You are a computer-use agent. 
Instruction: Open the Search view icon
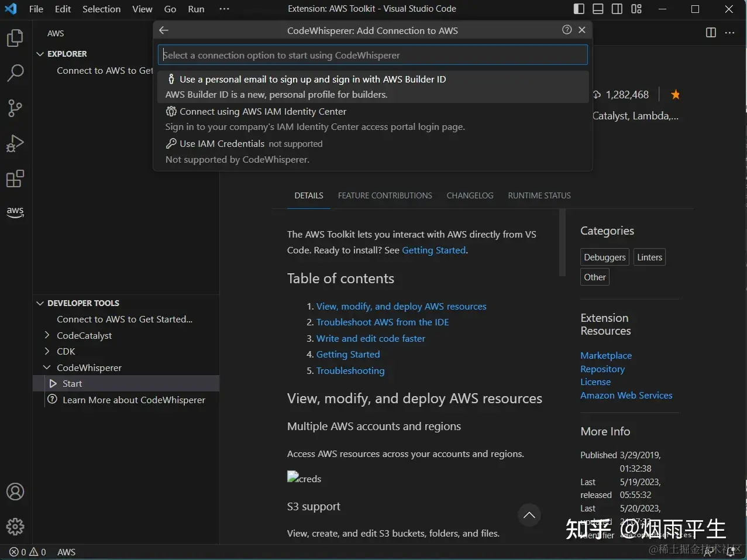point(15,73)
